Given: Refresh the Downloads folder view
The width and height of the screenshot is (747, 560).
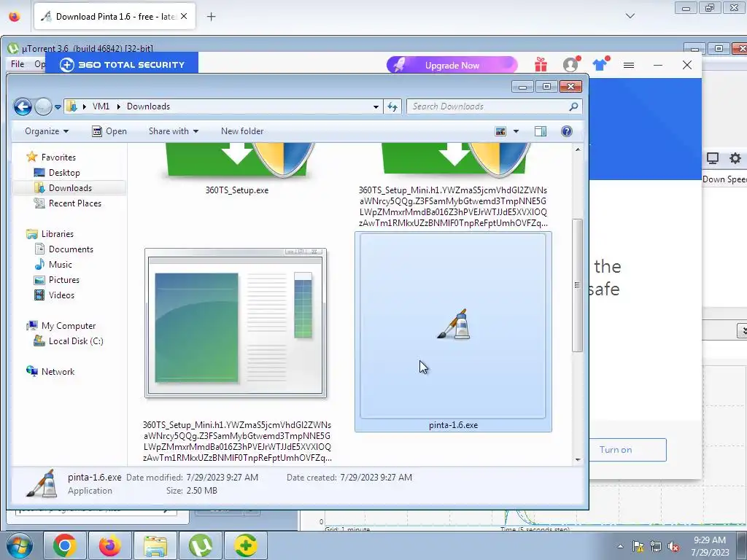Looking at the screenshot, I should click(x=392, y=106).
